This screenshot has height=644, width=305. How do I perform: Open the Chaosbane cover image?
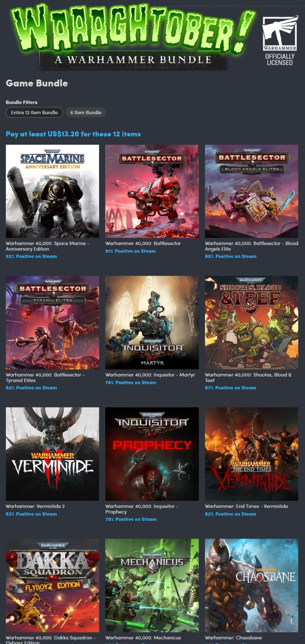click(251, 586)
